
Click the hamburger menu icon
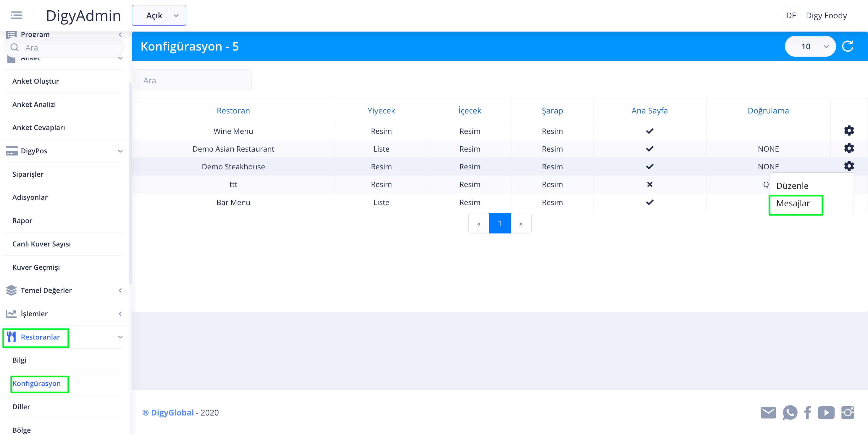click(x=16, y=15)
